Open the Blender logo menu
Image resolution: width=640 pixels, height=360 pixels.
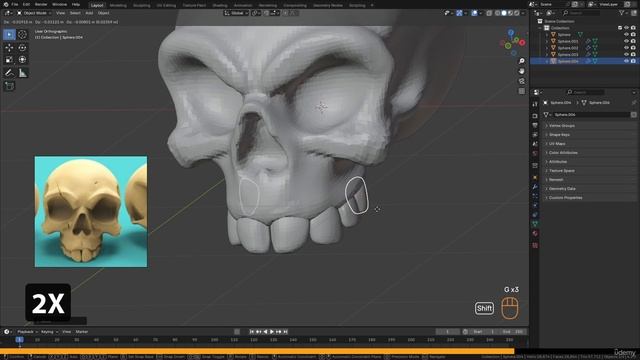coord(5,4)
